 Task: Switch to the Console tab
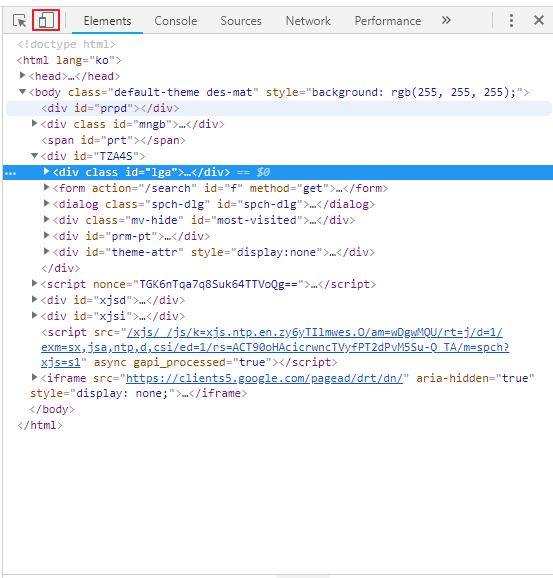tap(175, 21)
